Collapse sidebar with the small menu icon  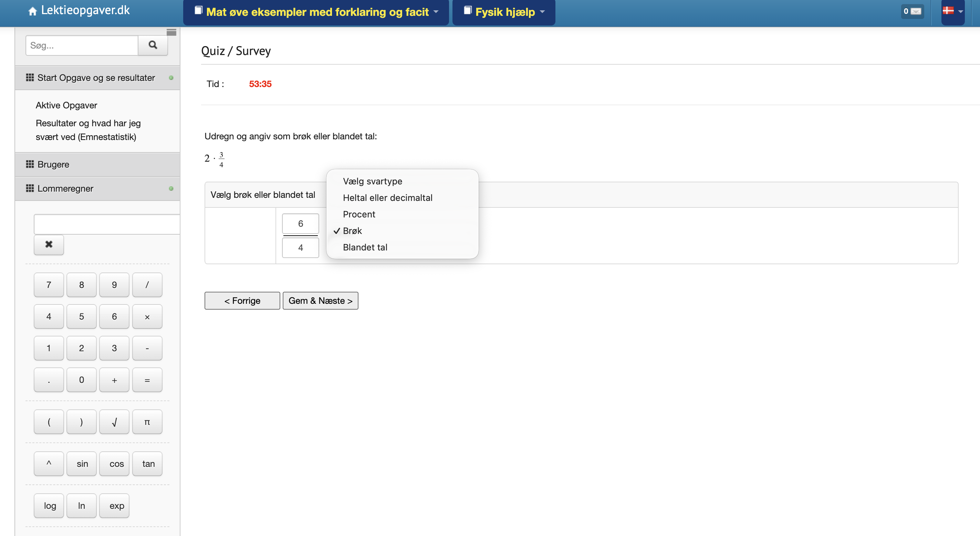171,32
